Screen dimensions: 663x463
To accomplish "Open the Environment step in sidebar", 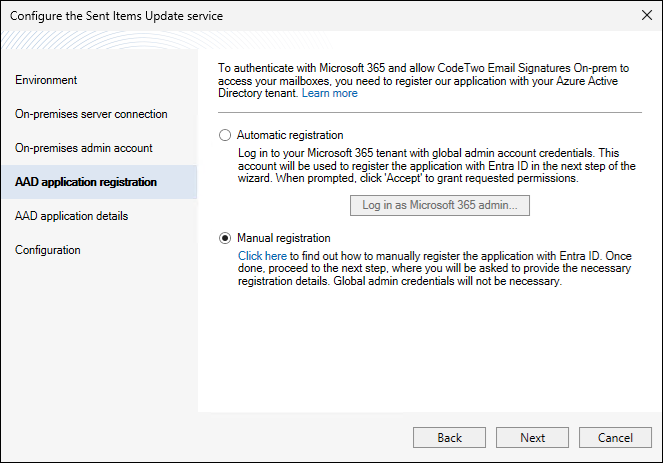I will pyautogui.click(x=46, y=80).
